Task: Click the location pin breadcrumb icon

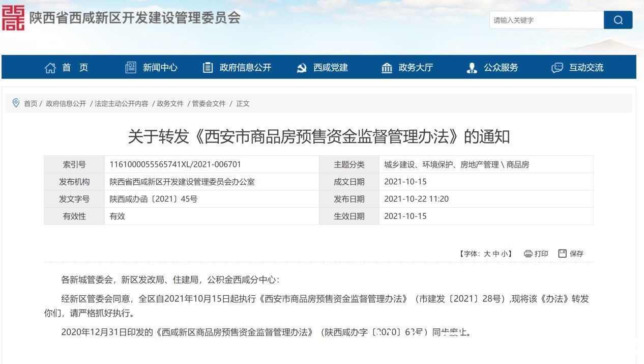Action: pyautogui.click(x=16, y=103)
